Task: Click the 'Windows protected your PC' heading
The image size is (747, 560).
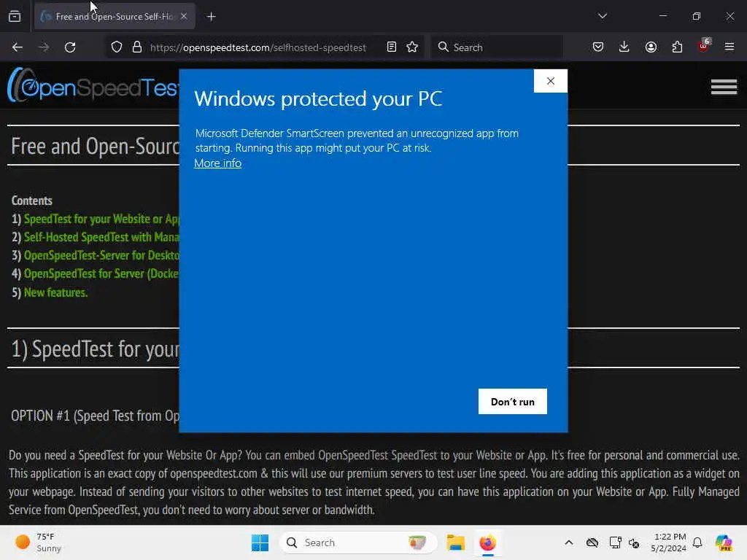Action: [318, 98]
